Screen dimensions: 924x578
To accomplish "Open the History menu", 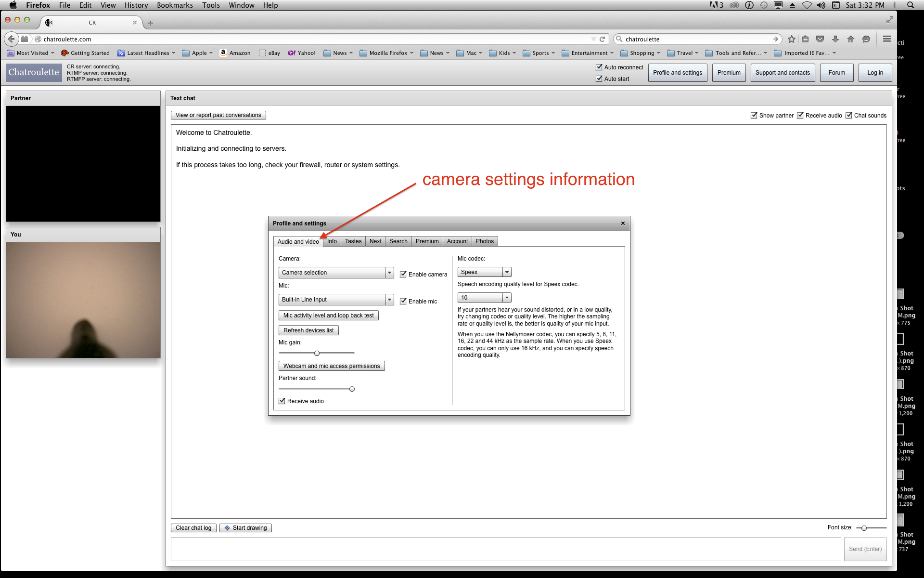I will click(x=136, y=5).
